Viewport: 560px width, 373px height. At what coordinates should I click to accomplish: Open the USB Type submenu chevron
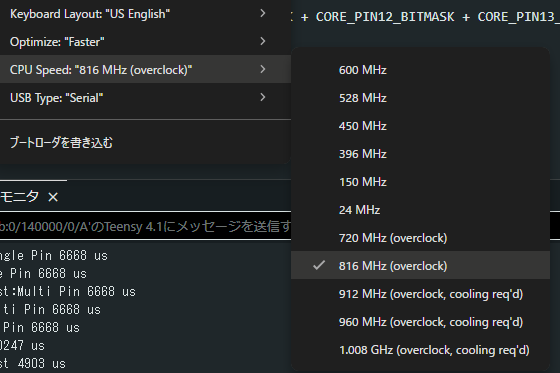[x=263, y=97]
